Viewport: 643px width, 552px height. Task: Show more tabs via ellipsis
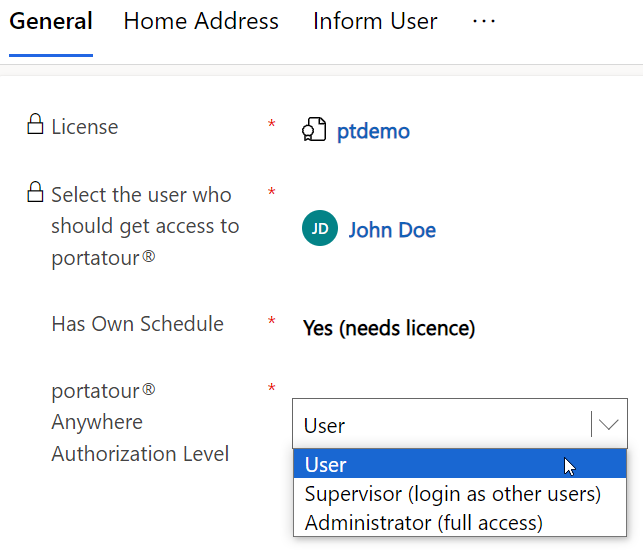pyautogui.click(x=484, y=21)
